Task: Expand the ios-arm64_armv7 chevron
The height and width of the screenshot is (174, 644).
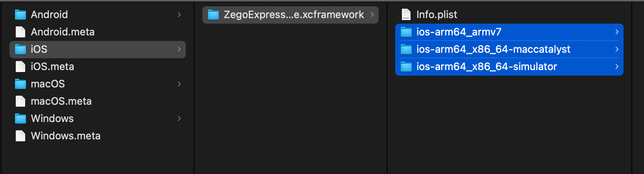Action: coord(617,32)
